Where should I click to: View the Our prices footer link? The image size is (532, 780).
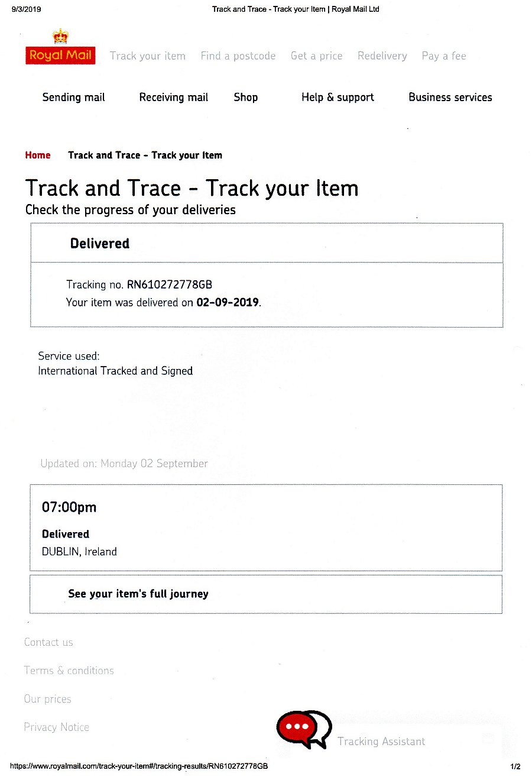click(x=47, y=699)
